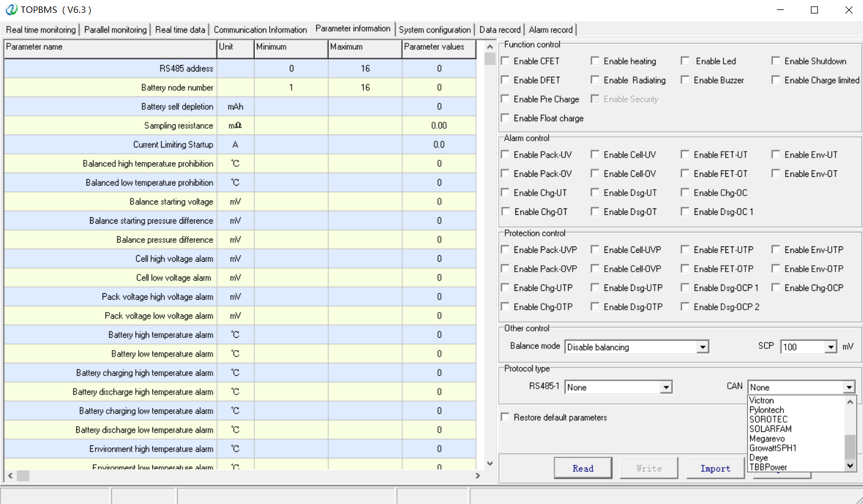The height and width of the screenshot is (504, 863).
Task: Switch to Real time monitoring tab
Action: coord(41,30)
